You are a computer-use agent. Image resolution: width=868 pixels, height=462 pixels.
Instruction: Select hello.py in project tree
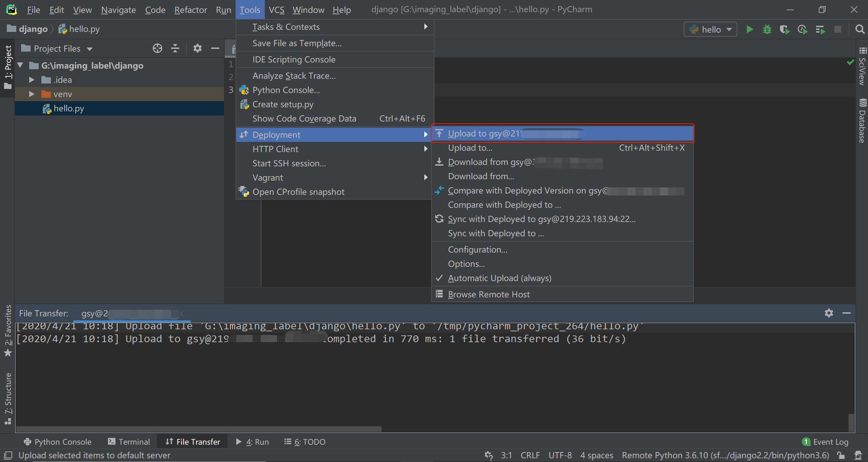pos(69,108)
